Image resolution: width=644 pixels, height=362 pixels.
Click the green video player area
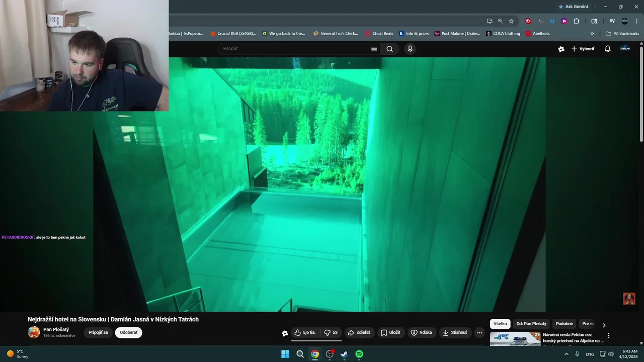(x=319, y=184)
